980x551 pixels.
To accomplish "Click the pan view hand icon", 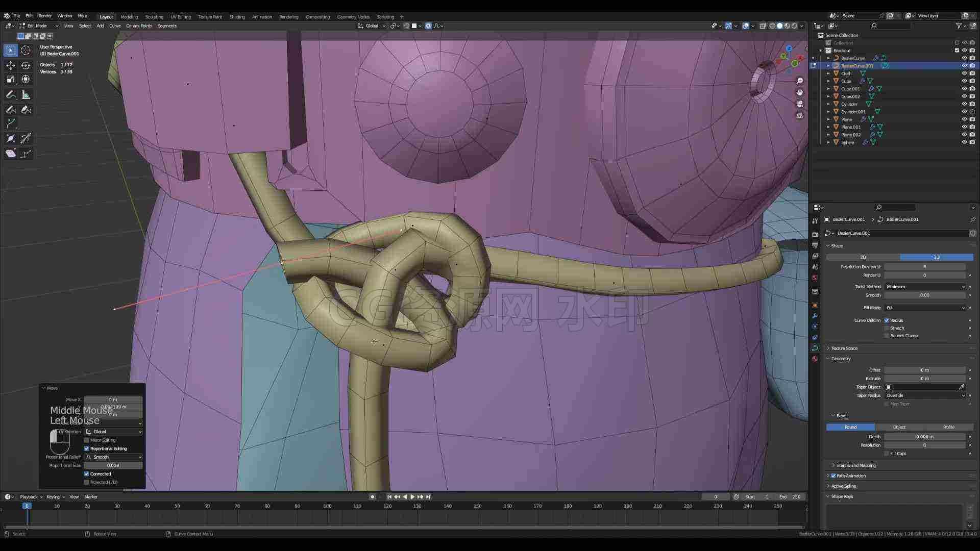I will pyautogui.click(x=800, y=92).
